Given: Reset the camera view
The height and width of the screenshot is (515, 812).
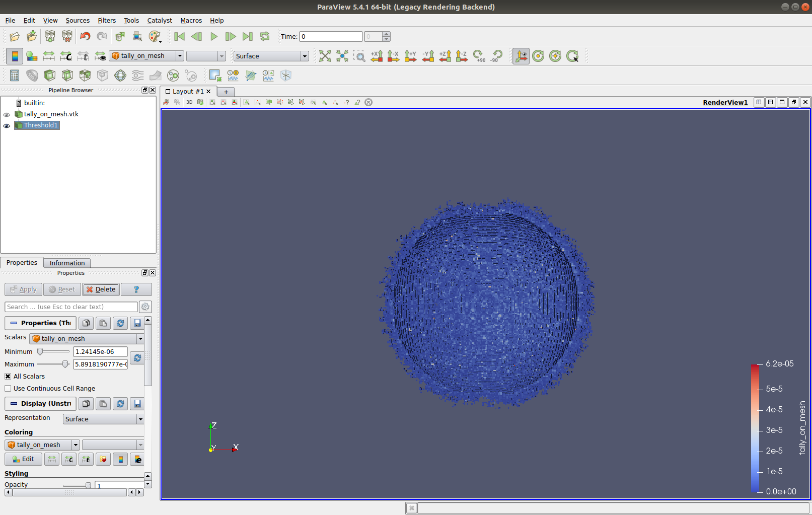Looking at the screenshot, I should pos(325,56).
